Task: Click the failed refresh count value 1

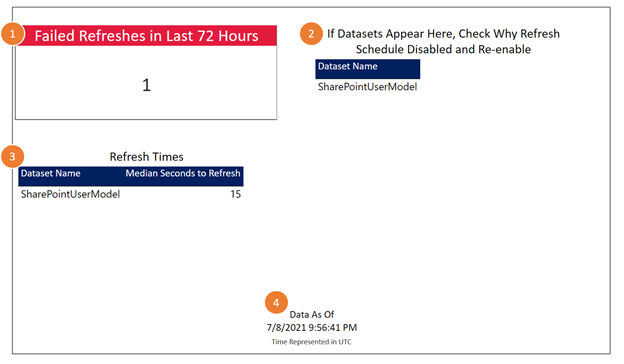Action: (146, 85)
